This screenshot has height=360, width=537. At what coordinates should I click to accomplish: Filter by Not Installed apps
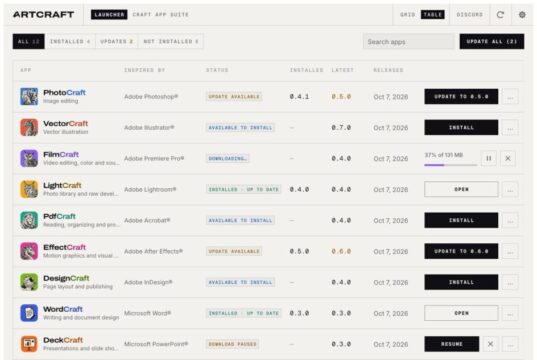coord(171,41)
